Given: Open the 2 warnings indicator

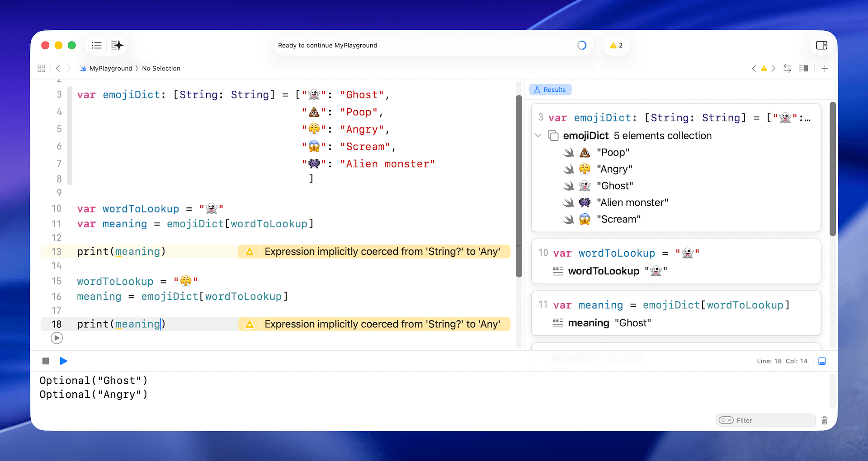Looking at the screenshot, I should click(616, 45).
